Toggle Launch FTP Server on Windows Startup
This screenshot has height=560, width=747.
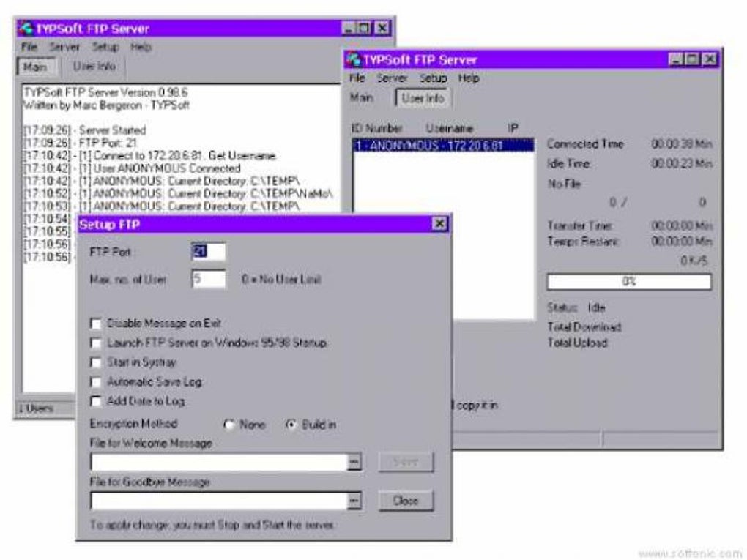[96, 343]
